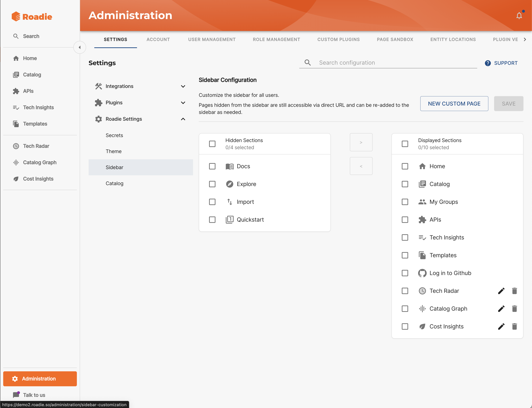Viewport: 532px width, 408px height.
Task: Click the move-left (<) transfer button
Action: click(x=361, y=166)
